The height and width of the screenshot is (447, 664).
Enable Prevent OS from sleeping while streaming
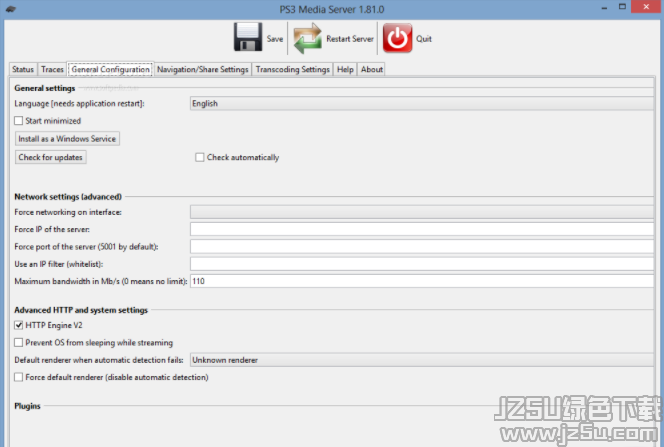[19, 342]
